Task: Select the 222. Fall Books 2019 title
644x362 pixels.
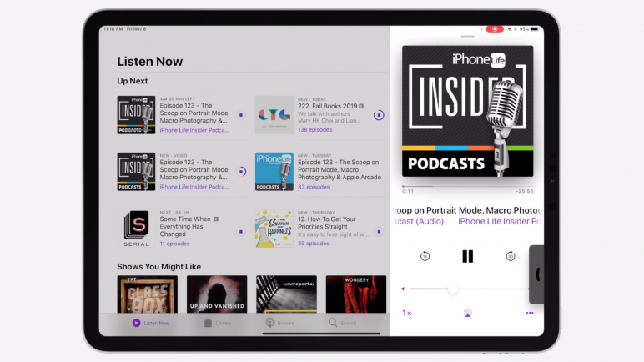Action: [327, 106]
